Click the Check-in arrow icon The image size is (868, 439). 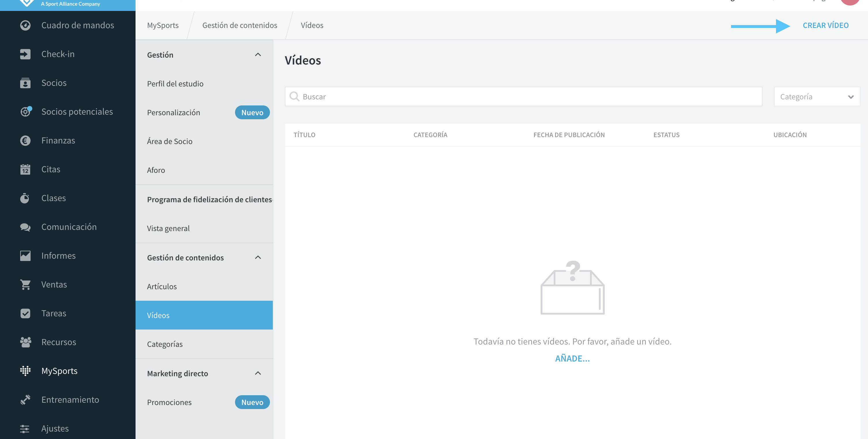[25, 54]
